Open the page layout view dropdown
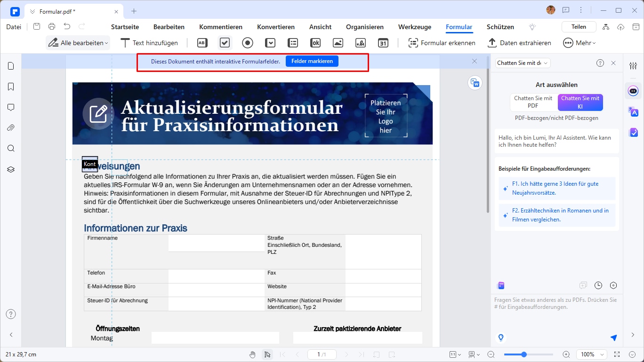644x362 pixels. (474, 354)
